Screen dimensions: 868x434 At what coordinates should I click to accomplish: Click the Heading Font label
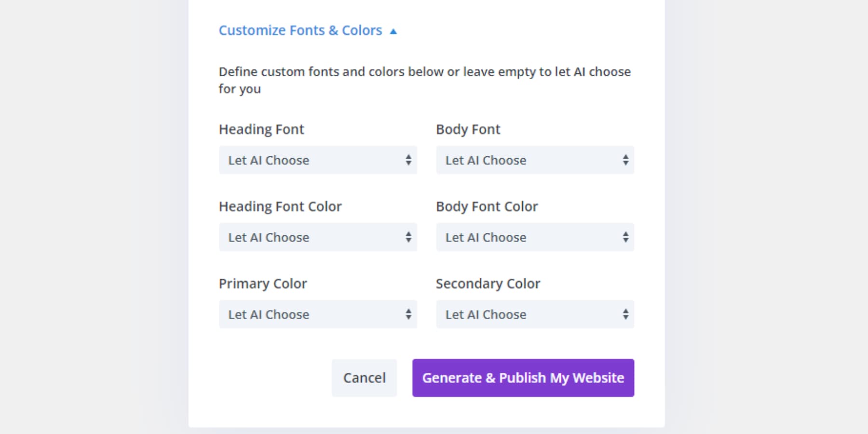(x=261, y=129)
